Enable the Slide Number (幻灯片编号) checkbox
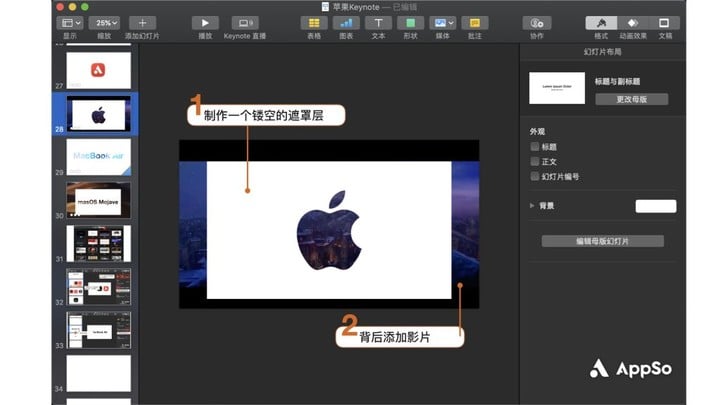This screenshot has height=405, width=720. (x=534, y=176)
